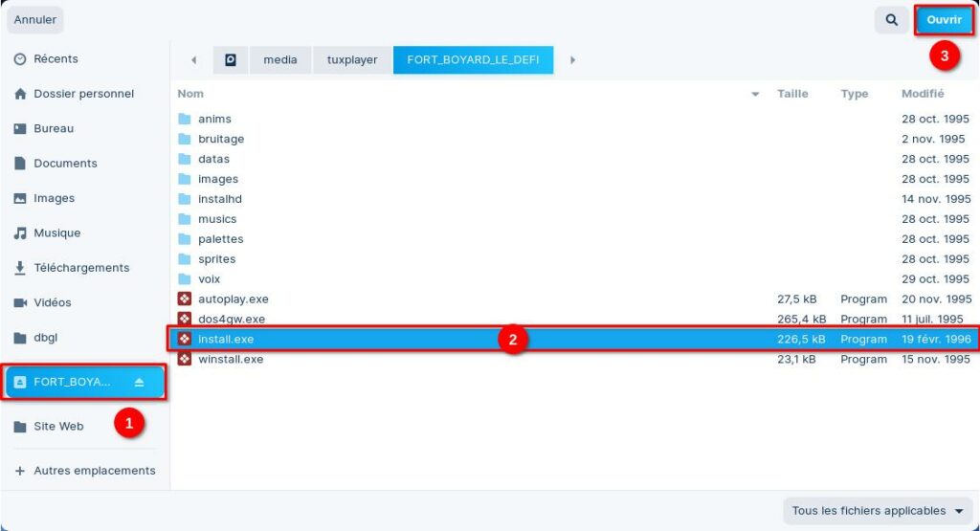Click the search magnifier icon

(891, 19)
